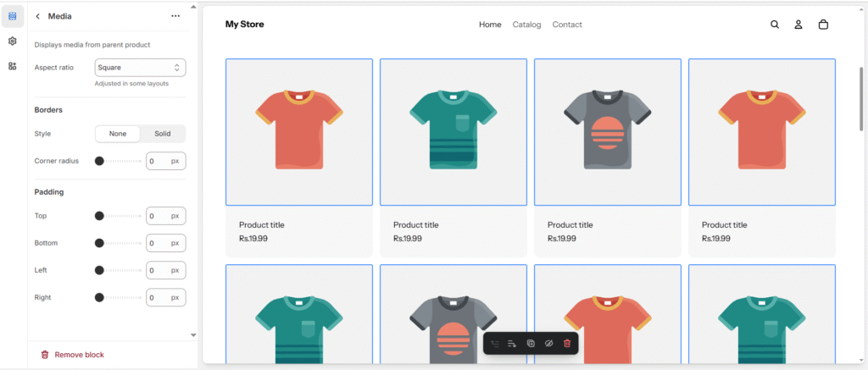Click the Corner radius slider handle
868x370 pixels.
(x=99, y=161)
